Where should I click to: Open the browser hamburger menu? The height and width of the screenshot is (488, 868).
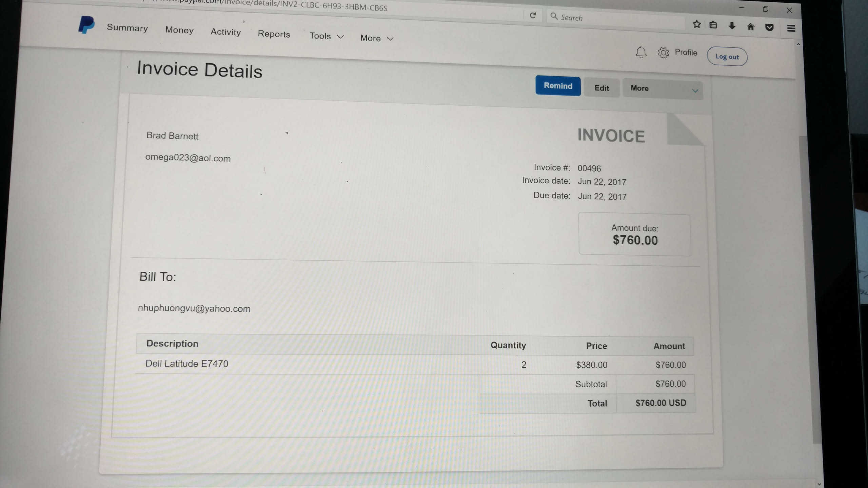pos(791,28)
